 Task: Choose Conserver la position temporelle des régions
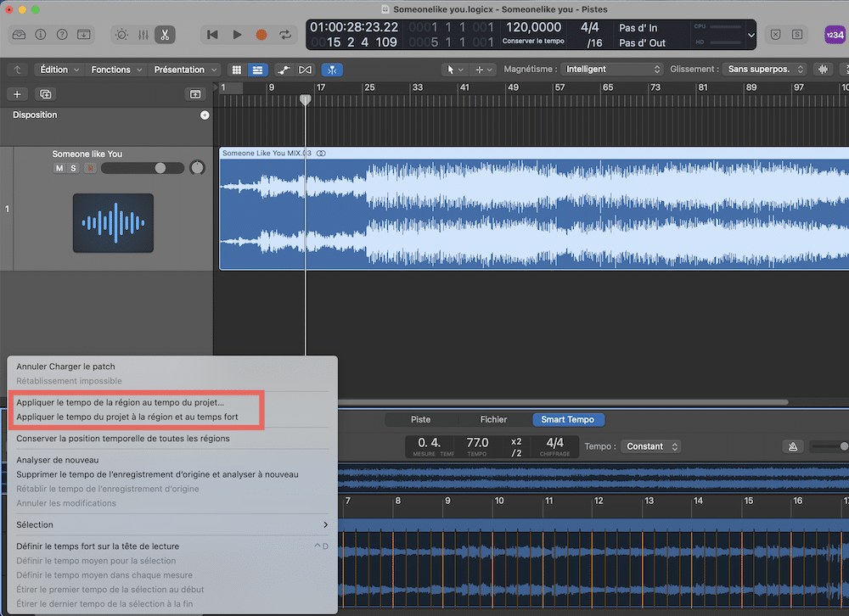(x=123, y=439)
